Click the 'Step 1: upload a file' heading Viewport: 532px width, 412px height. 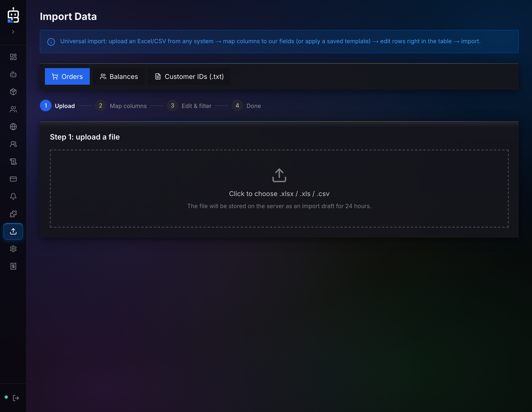click(x=85, y=137)
